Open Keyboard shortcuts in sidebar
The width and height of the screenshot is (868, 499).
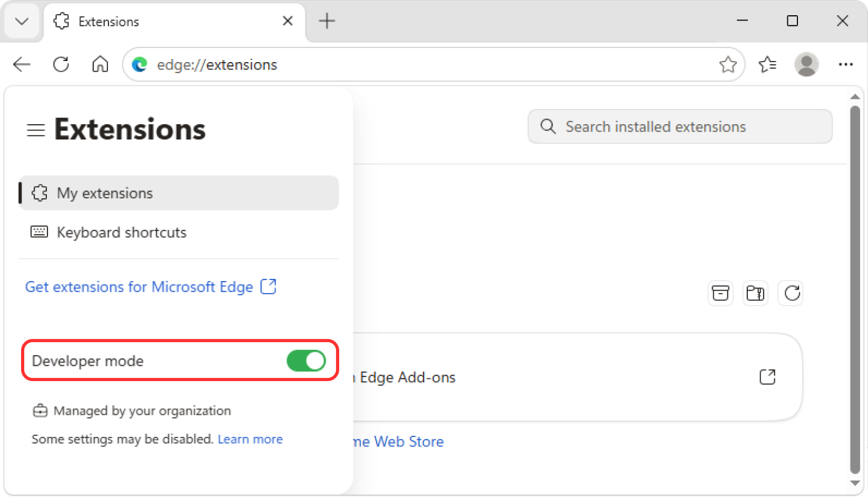click(x=179, y=232)
